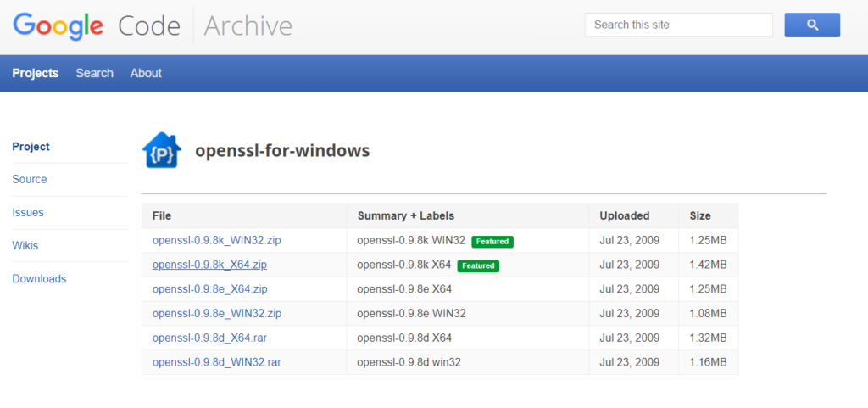Click the 1.32MB size cell
This screenshot has width=868, height=408.
click(x=708, y=338)
